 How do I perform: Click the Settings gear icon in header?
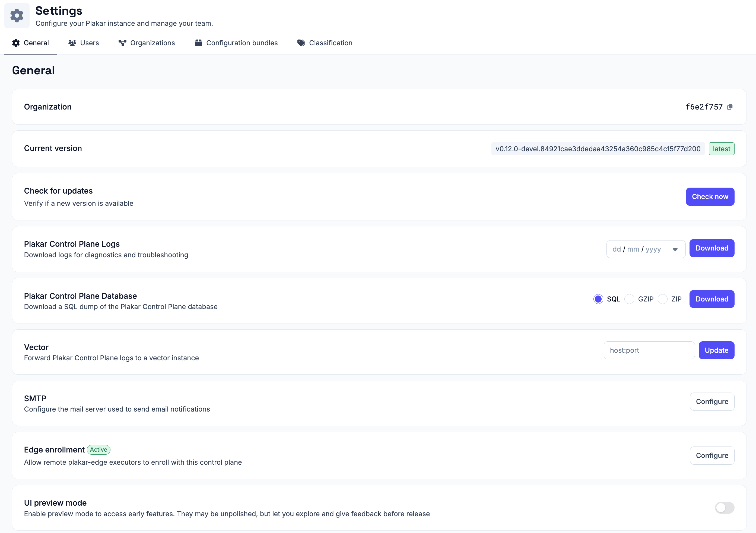[x=17, y=15]
